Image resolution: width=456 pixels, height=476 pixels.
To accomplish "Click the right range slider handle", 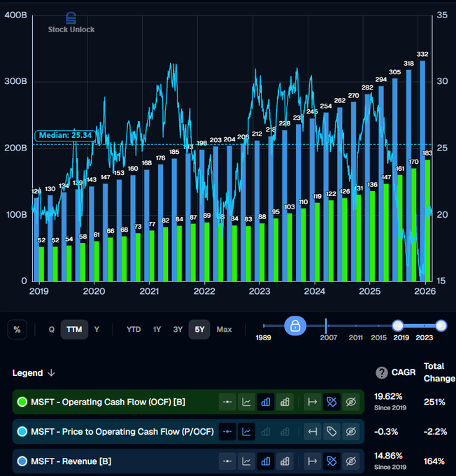I will click(441, 325).
